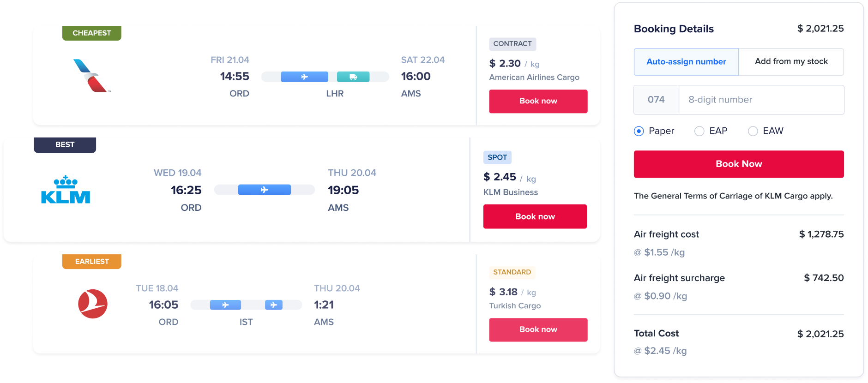
Task: Click the CHEAPEST badge
Action: tap(91, 33)
